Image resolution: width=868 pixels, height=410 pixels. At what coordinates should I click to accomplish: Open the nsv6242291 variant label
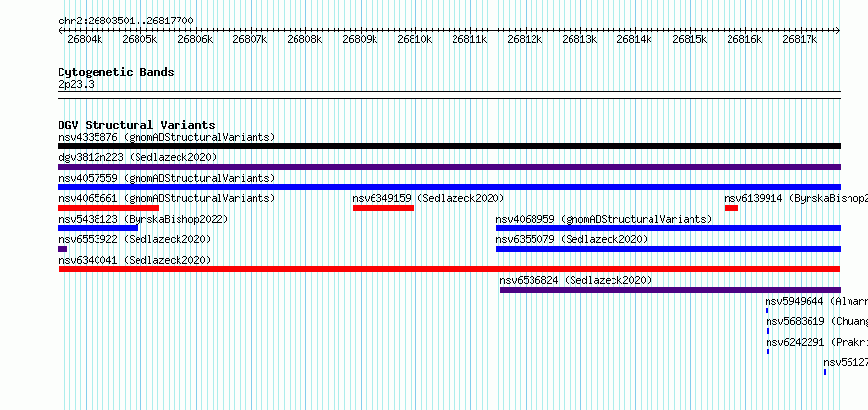[x=816, y=342]
